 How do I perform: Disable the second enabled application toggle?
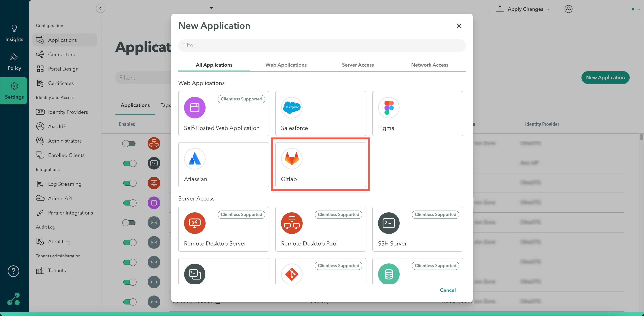[x=130, y=183]
